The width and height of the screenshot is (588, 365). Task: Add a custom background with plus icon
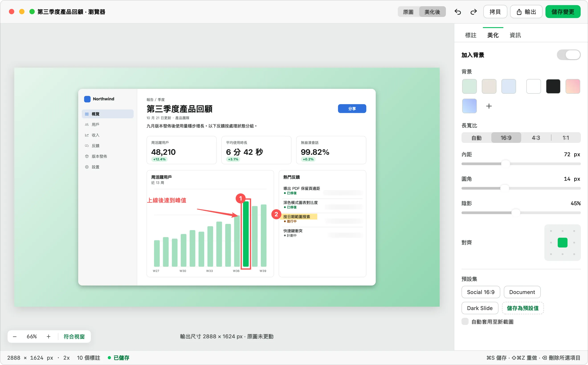[x=489, y=106]
